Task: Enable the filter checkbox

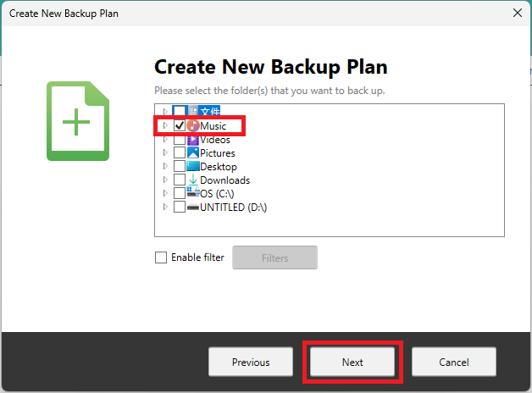Action: 161,258
